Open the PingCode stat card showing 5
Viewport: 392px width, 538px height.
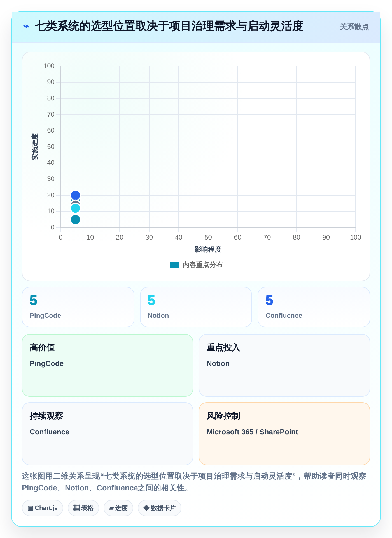pyautogui.click(x=78, y=307)
